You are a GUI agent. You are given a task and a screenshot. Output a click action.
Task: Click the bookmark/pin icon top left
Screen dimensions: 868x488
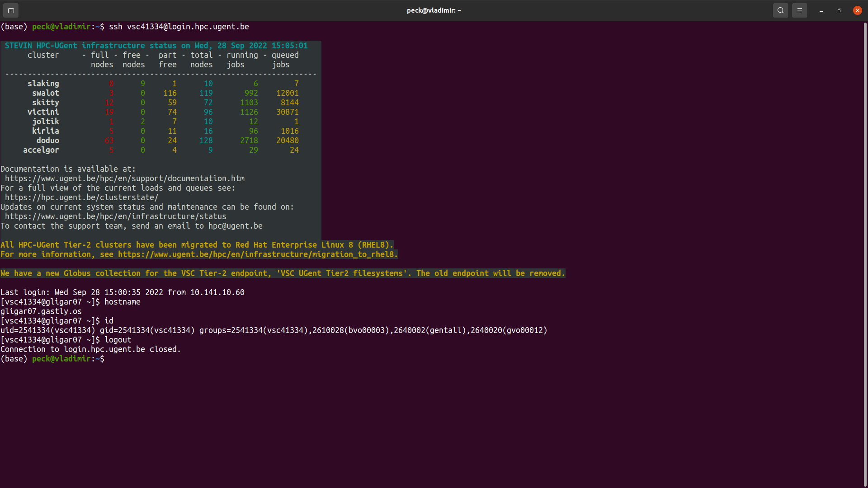[x=11, y=10]
